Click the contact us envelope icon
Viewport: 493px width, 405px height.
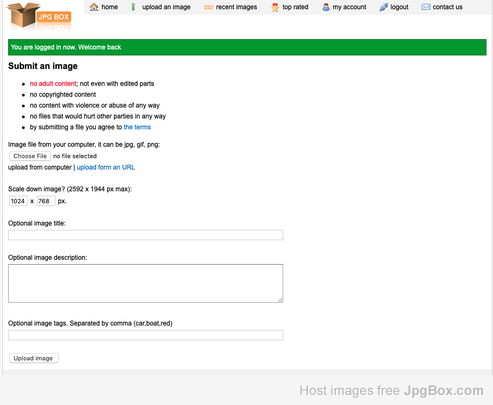(x=426, y=7)
